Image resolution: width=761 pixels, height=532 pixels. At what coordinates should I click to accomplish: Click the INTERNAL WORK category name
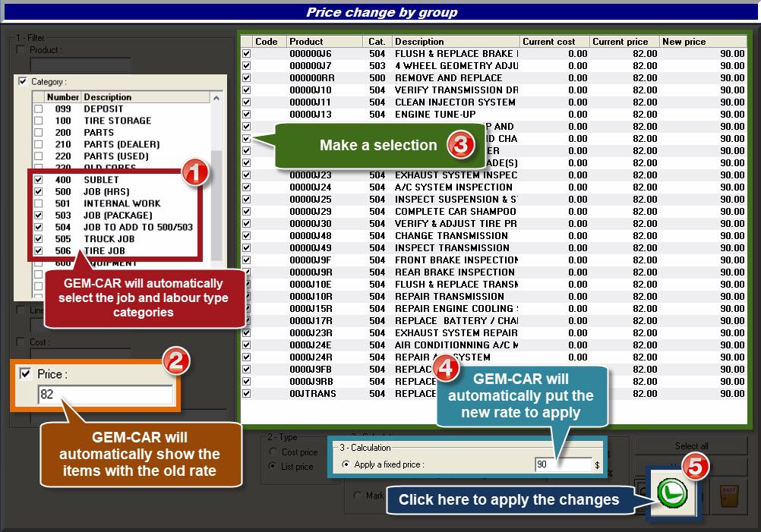click(122, 203)
